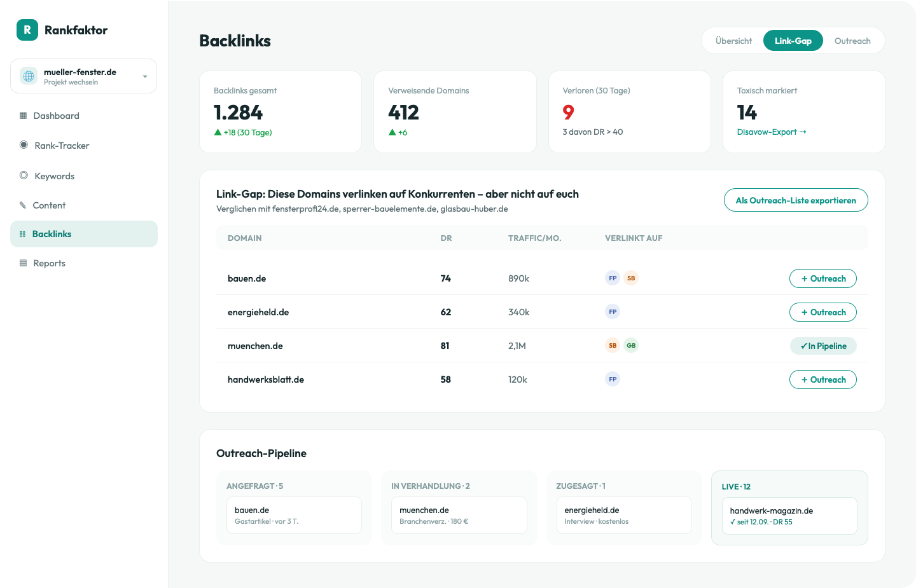Image resolution: width=916 pixels, height=588 pixels.
Task: Click the 890k traffic value
Action: pos(519,278)
